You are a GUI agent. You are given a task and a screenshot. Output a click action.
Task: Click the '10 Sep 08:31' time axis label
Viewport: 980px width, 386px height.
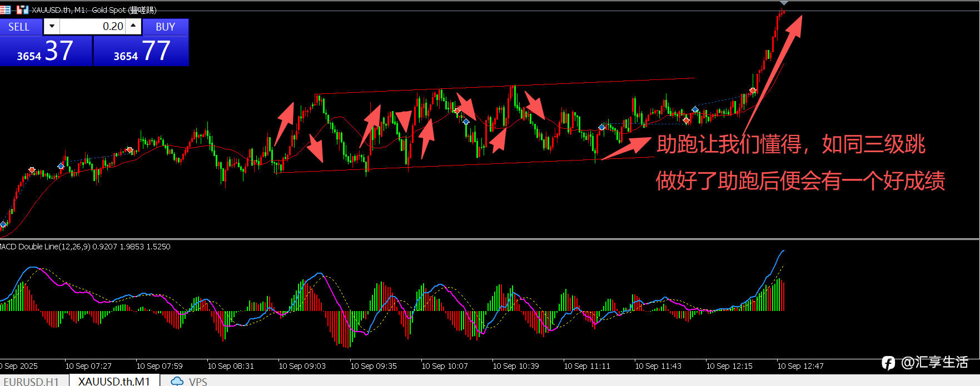pos(231,366)
